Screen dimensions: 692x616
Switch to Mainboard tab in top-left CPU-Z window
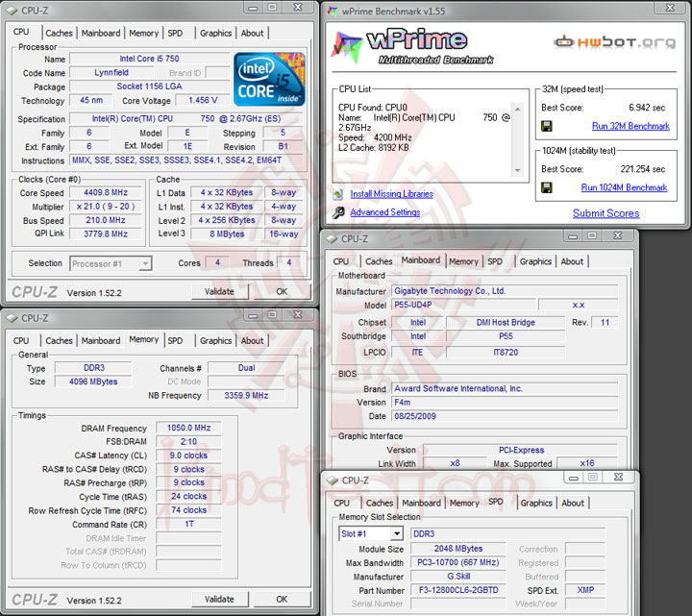[101, 33]
